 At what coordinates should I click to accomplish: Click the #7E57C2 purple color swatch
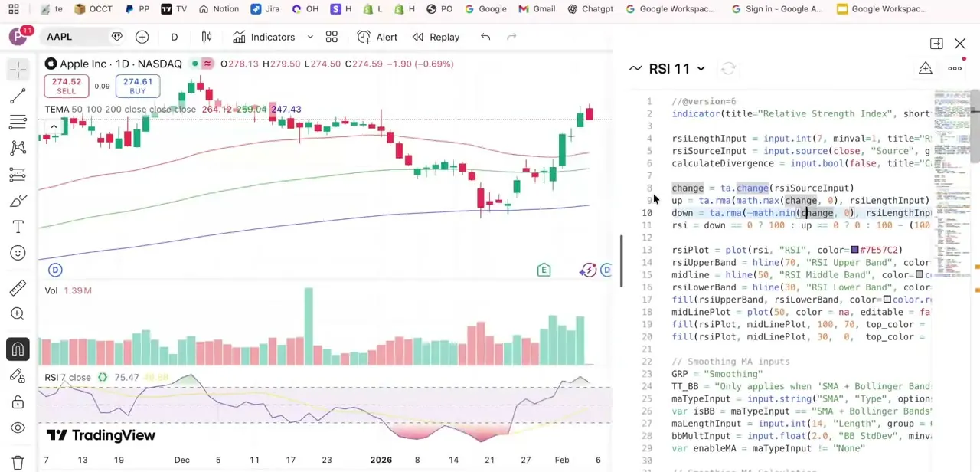[855, 250]
